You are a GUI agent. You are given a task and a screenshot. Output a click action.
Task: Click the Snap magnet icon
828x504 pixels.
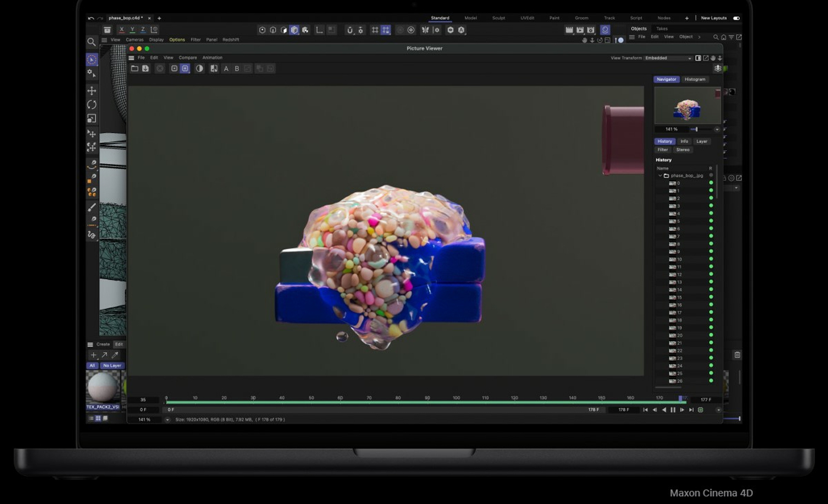(350, 30)
